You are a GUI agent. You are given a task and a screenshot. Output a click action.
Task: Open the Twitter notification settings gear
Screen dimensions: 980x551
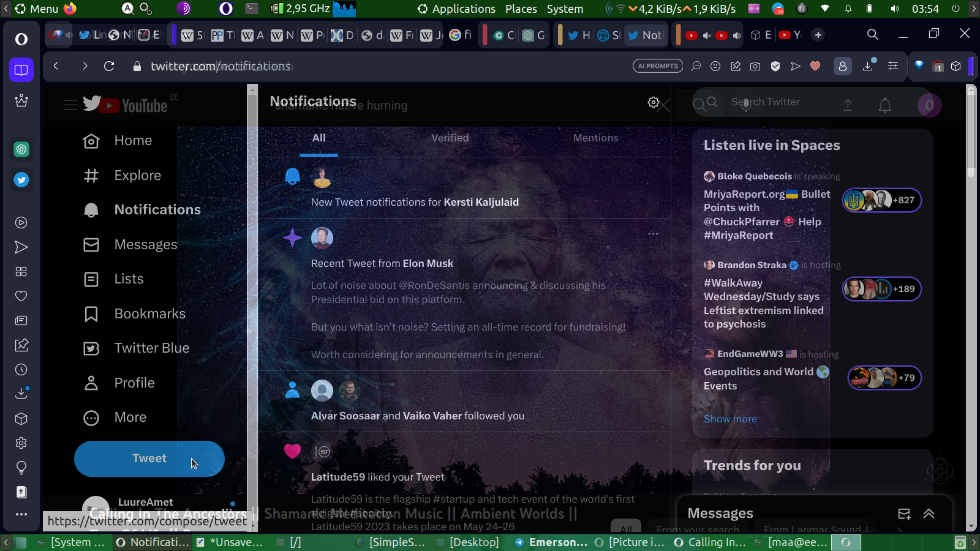pyautogui.click(x=654, y=102)
